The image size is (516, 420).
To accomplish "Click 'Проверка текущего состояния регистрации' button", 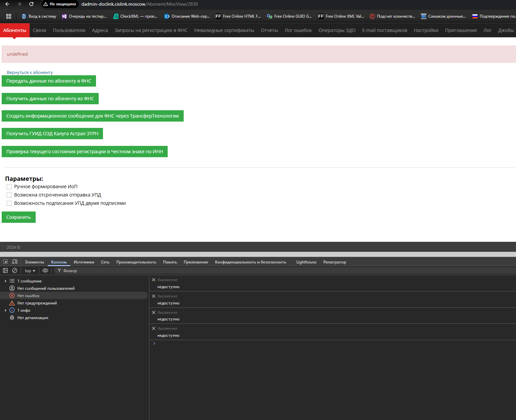I will click(x=85, y=152).
